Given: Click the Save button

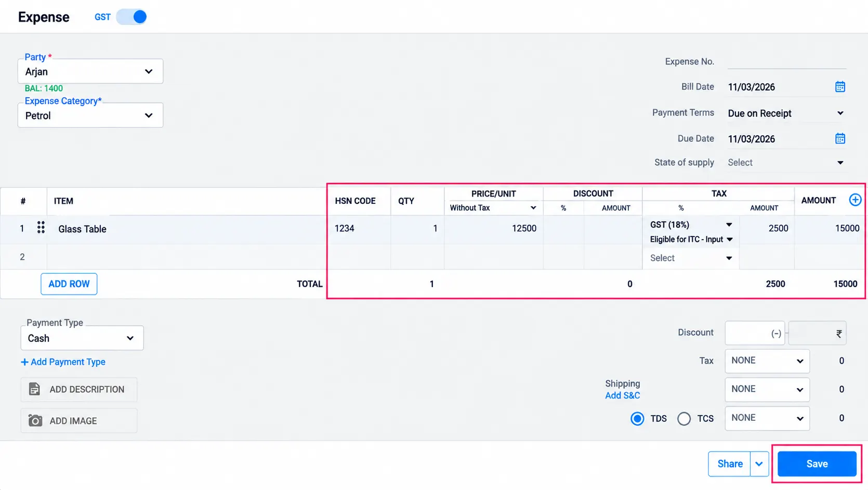Looking at the screenshot, I should 817,464.
